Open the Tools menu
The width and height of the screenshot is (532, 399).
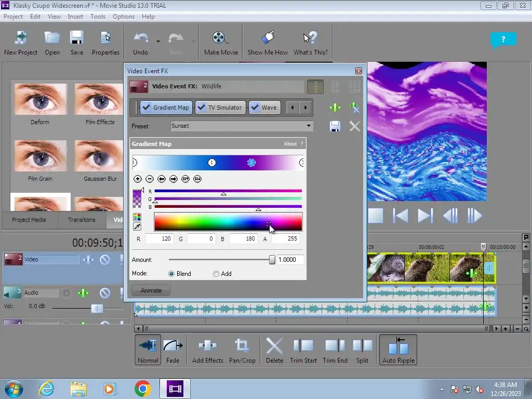[98, 17]
